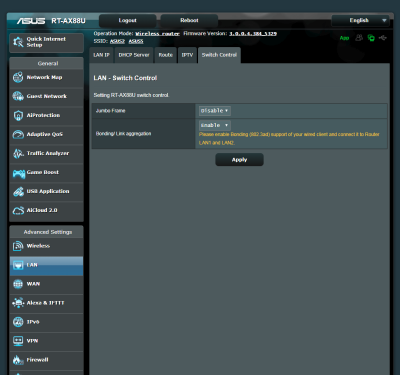The width and height of the screenshot is (400, 375).
Task: Open Quick Internet Setup
Action: coord(46,42)
